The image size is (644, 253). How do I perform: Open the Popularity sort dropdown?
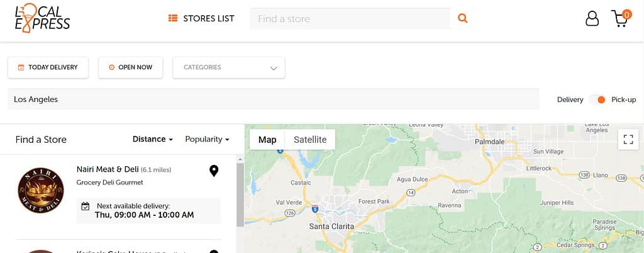207,139
